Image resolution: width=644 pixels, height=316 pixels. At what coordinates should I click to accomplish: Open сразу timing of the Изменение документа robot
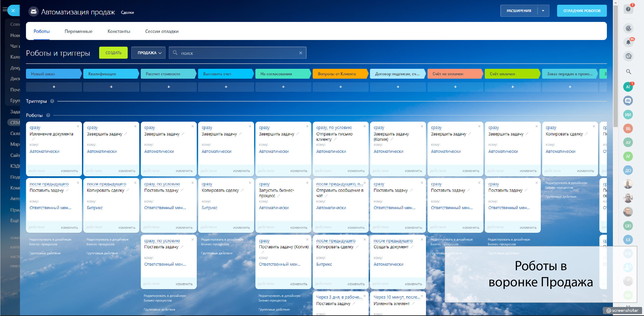click(x=35, y=127)
